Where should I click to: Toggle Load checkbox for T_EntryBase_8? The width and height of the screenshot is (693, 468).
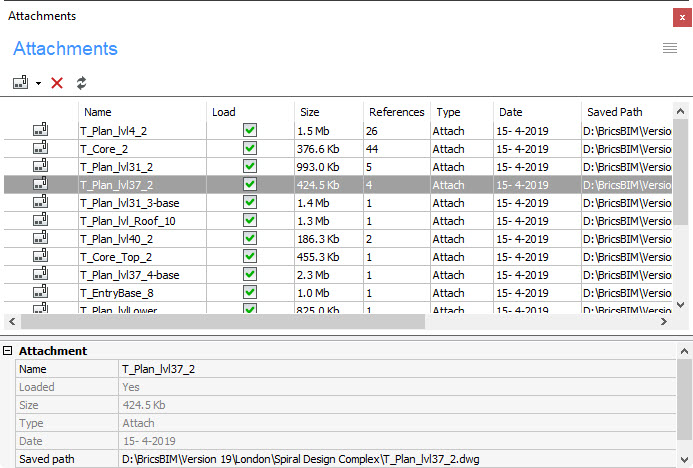click(250, 292)
